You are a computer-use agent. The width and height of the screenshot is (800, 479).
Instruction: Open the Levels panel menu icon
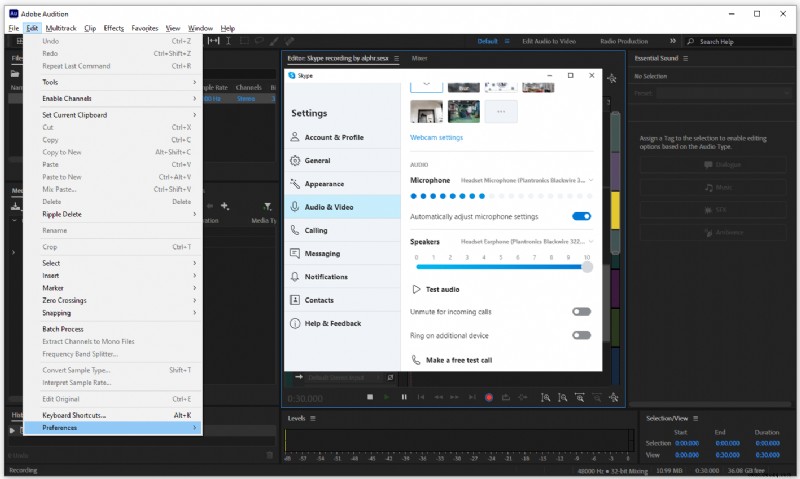point(313,418)
